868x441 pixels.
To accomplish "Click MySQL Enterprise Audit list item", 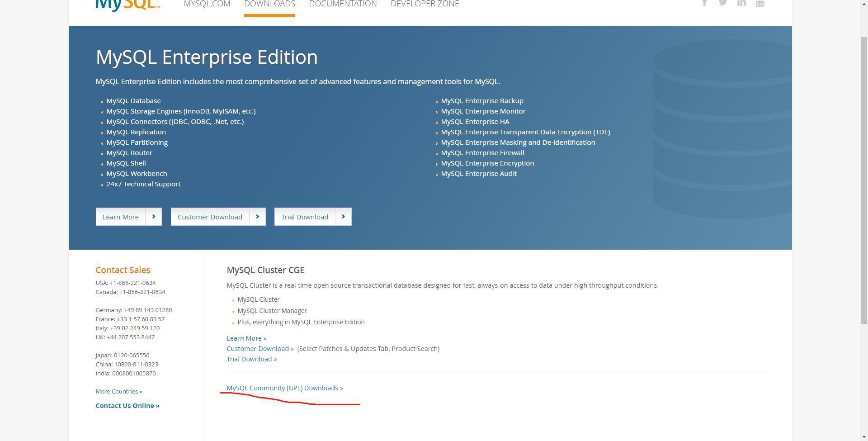I will (479, 174).
